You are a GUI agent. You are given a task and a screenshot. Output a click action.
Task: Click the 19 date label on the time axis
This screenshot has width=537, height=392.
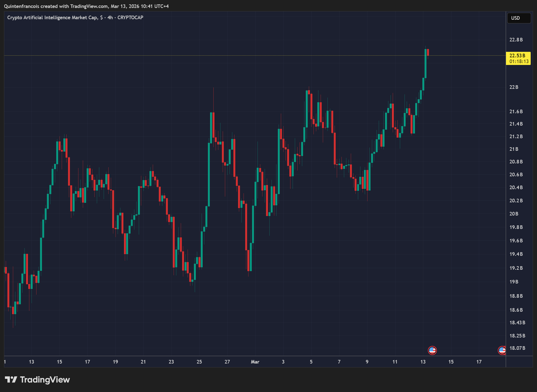tap(116, 362)
